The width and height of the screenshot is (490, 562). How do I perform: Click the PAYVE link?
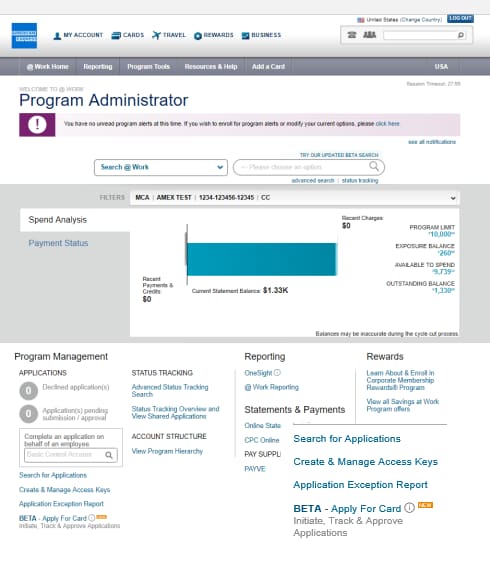pos(255,469)
